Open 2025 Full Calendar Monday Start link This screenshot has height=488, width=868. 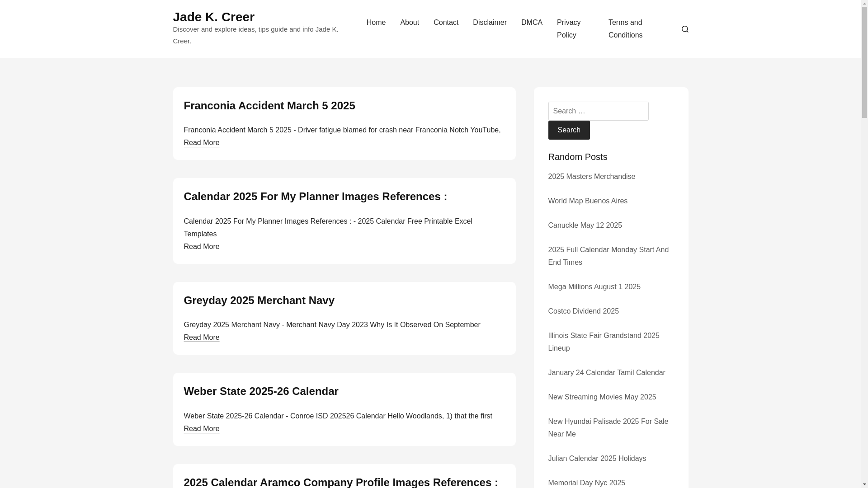pyautogui.click(x=608, y=256)
